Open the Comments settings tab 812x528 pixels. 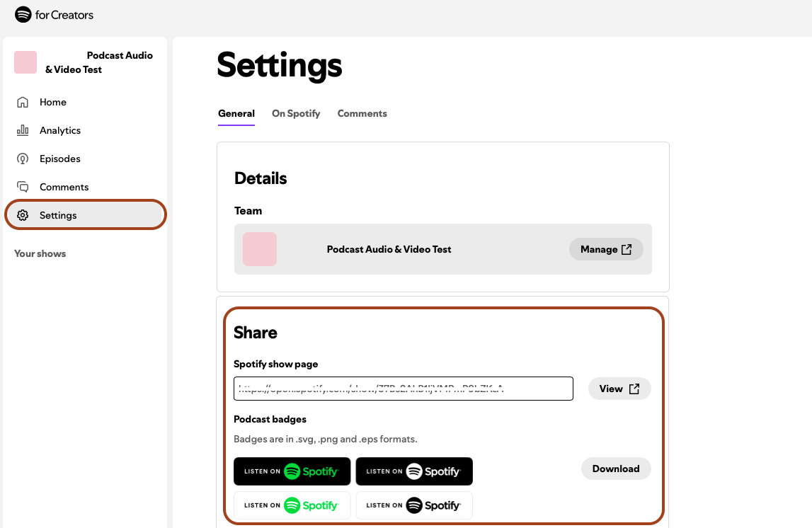[x=362, y=113]
